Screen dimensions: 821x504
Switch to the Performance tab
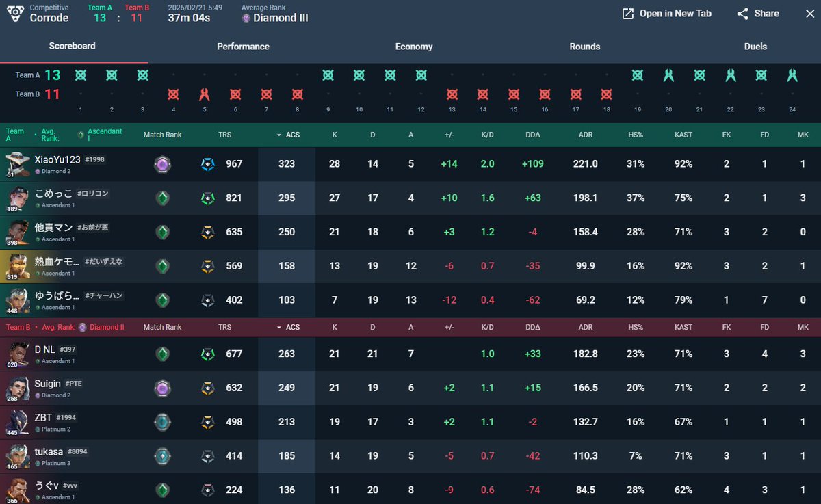243,47
